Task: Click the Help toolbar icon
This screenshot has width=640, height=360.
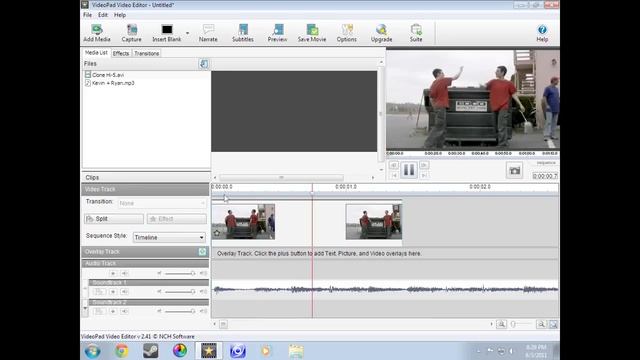Action: (542, 33)
